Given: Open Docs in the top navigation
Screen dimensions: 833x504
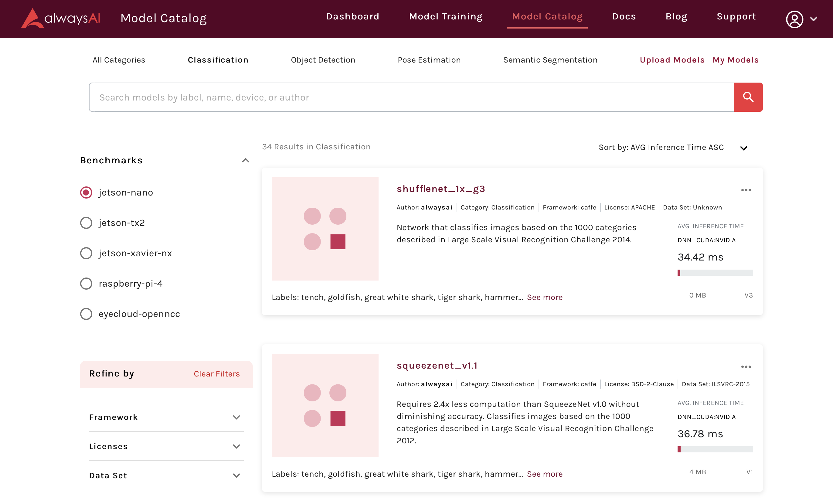Looking at the screenshot, I should click(624, 16).
